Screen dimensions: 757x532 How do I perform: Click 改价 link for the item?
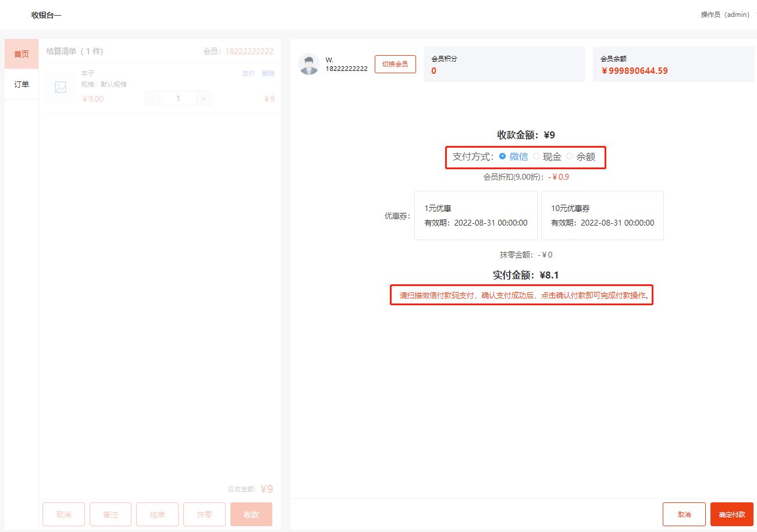[x=248, y=73]
